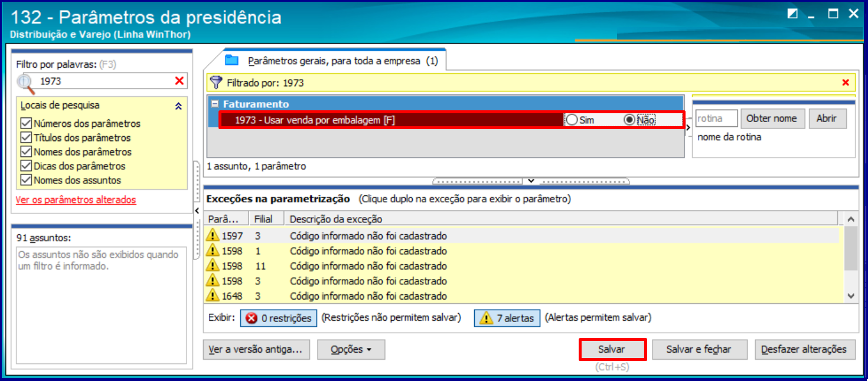Collapse the Faturamento group
Viewport: 868px width, 381px height.
215,104
